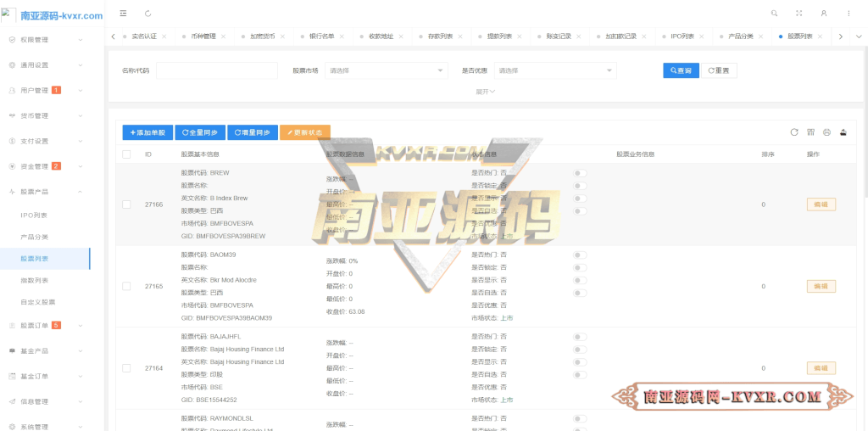
Task: Click 增量同步 button
Action: (253, 132)
